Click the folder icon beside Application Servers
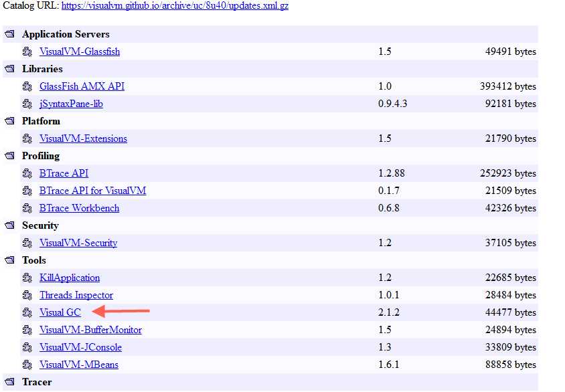Viewport: 565px width, 392px height. pyautogui.click(x=10, y=34)
